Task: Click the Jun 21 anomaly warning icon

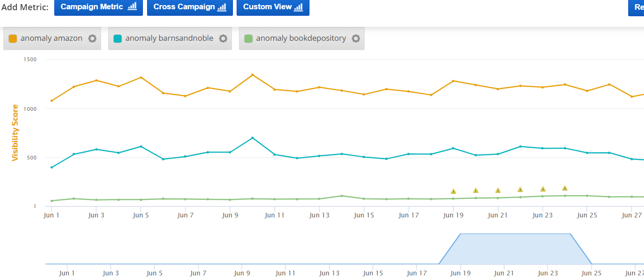Action: (498, 190)
